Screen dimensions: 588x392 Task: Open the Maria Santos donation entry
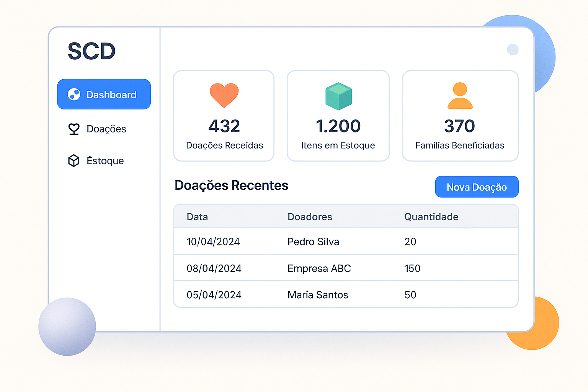(318, 295)
